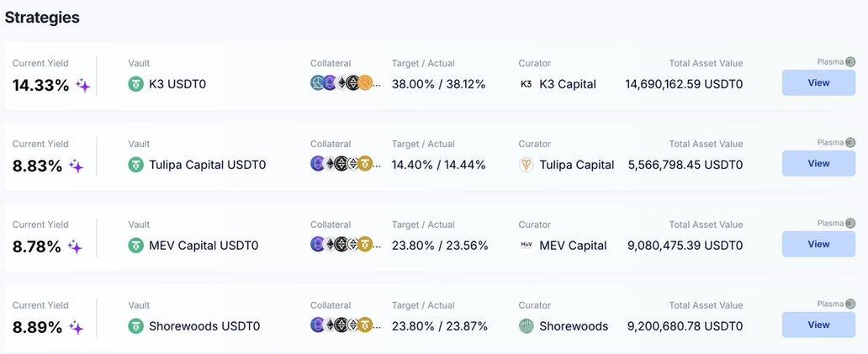
Task: Click the 14,690,162.59 USDT0 total asset value
Action: (x=684, y=84)
